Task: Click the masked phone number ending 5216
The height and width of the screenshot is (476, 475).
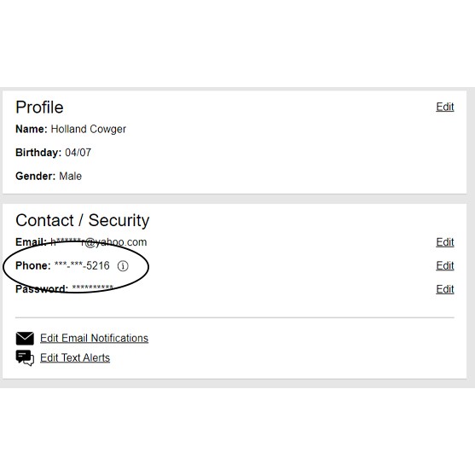Action: (82, 265)
